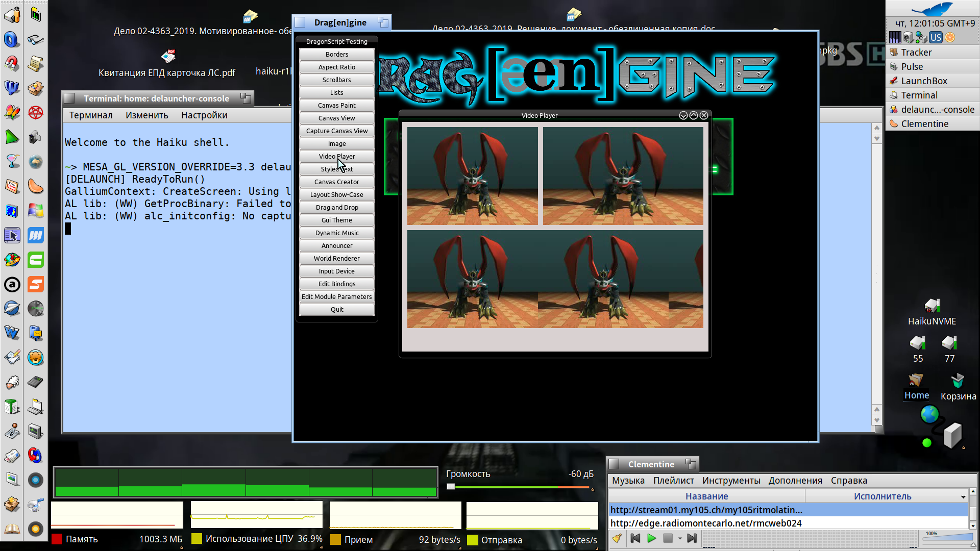Skip to previous track in Clementine
This screenshot has width=980, height=551.
point(635,538)
